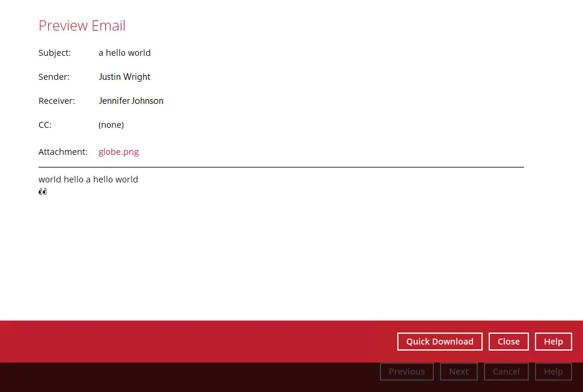Cancel the email preview wizard
Screen dimensions: 583x392
506,371
